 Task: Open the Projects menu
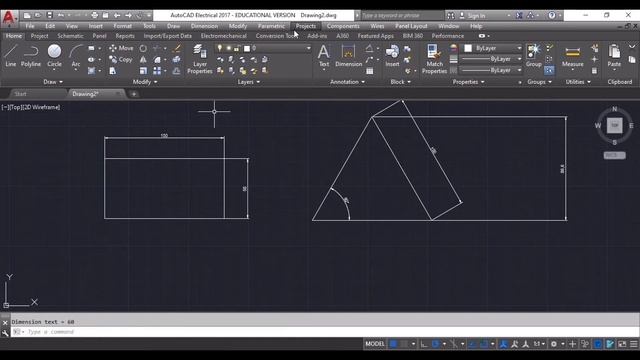[x=306, y=26]
